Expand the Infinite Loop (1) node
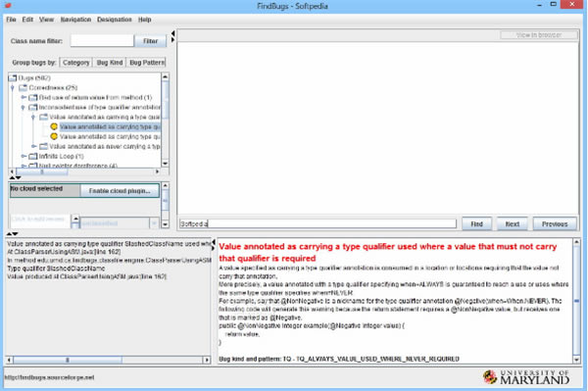The image size is (588, 391). click(x=24, y=156)
